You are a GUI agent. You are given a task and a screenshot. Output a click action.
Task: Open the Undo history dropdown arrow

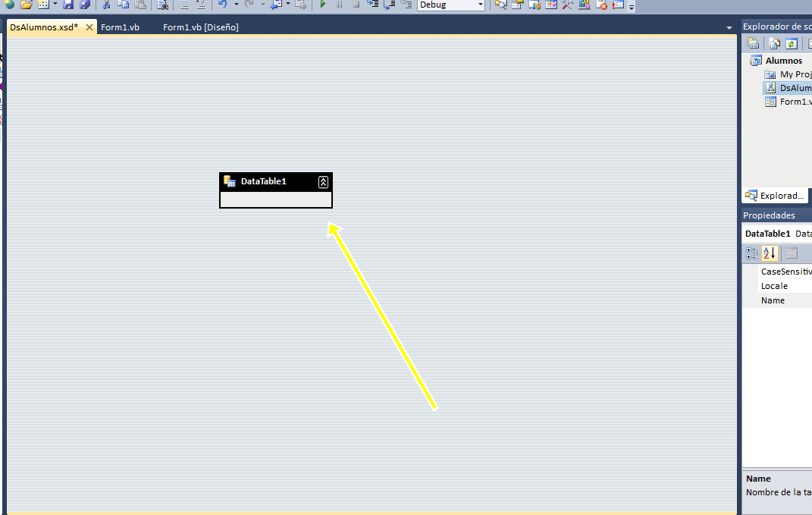tap(238, 6)
